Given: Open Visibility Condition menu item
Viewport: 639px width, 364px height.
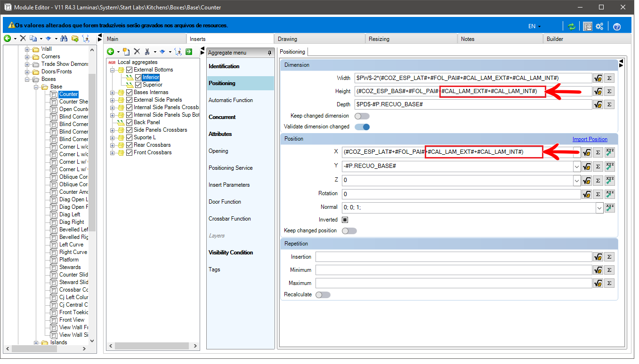Looking at the screenshot, I should (240, 253).
